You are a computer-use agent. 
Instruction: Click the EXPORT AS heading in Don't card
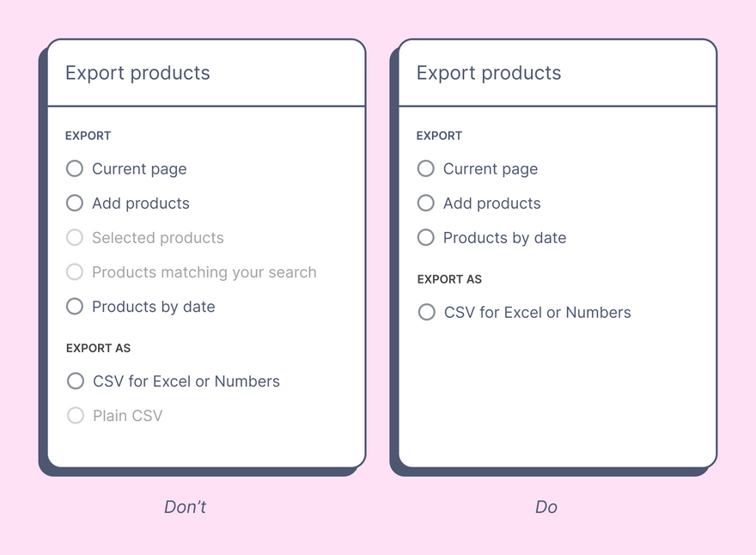[x=98, y=348]
